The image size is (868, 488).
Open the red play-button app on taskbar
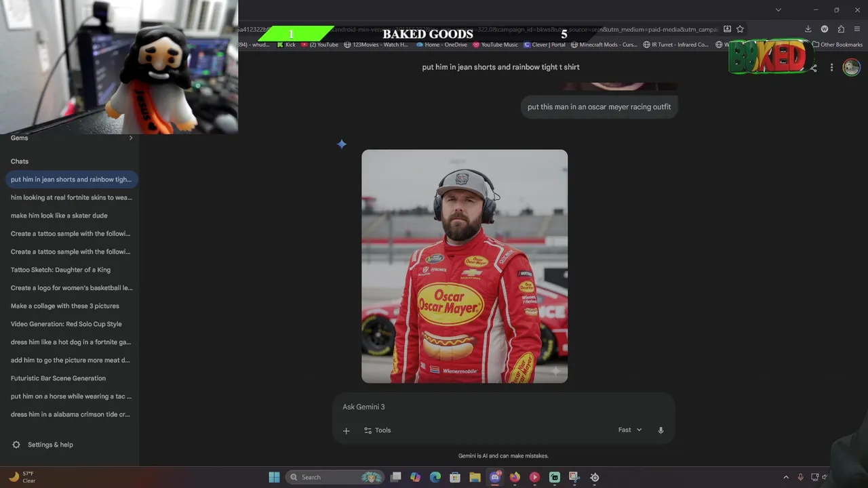click(534, 477)
